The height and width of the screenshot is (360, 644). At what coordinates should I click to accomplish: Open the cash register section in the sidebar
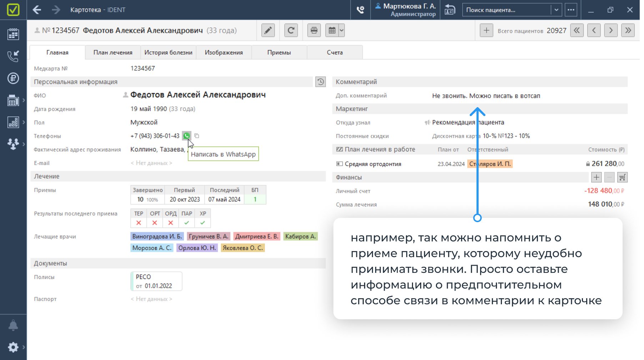[x=13, y=100]
